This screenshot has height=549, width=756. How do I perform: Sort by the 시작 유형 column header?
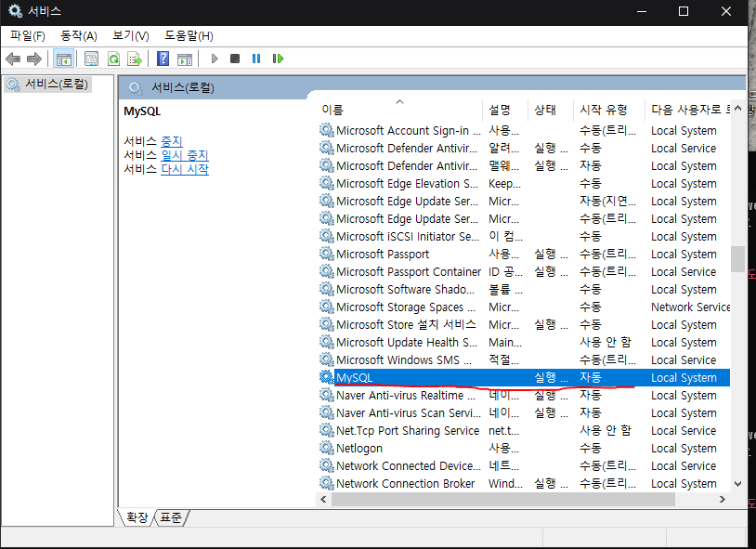coord(609,110)
